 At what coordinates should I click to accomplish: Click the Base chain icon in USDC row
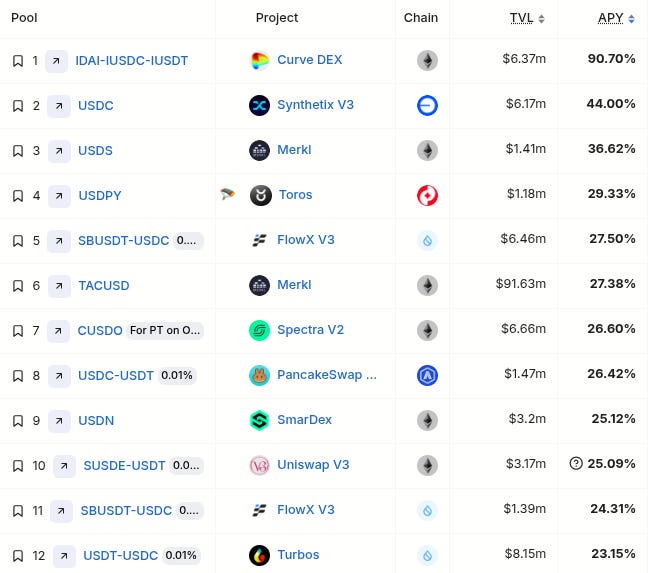tap(427, 106)
